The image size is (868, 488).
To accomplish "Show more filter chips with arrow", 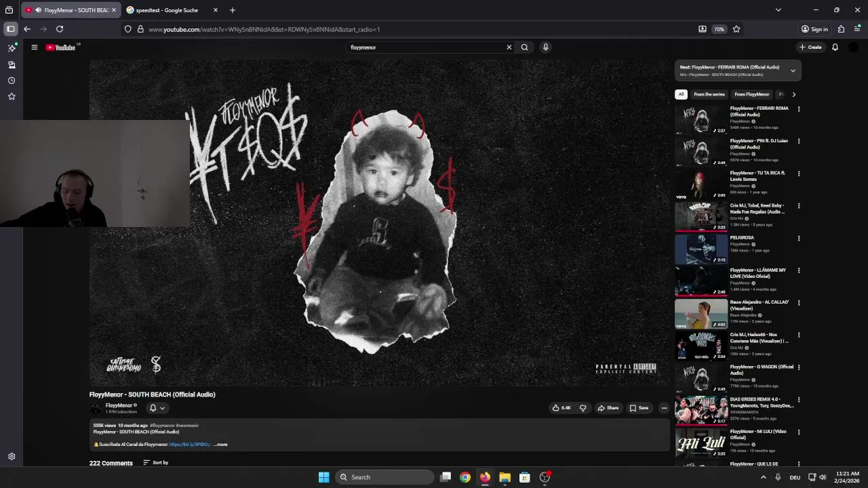I will (x=794, y=94).
